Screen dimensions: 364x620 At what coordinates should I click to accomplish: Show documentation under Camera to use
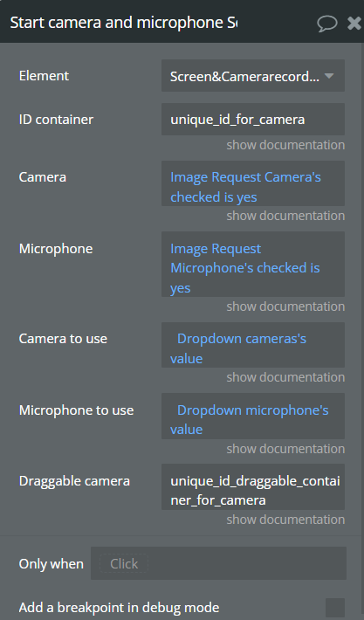click(x=285, y=377)
